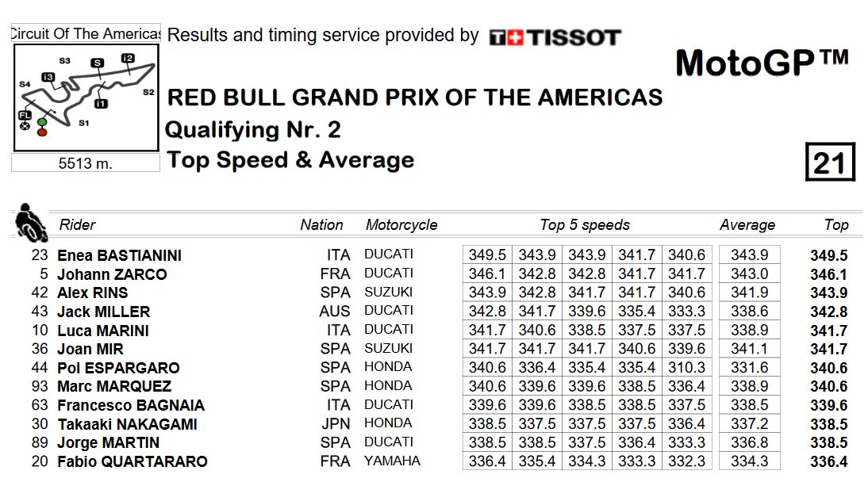Click the i3 intermediate marker on the map
Viewport: 868px width, 482px height.
click(48, 77)
